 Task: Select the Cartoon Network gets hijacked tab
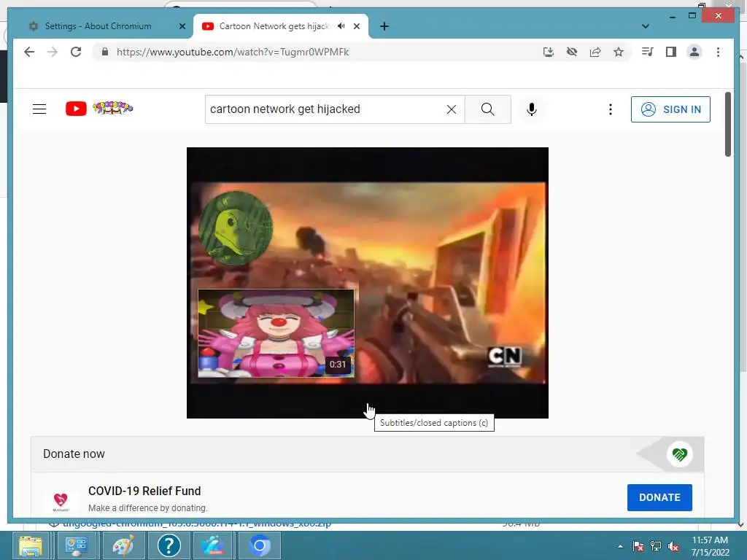[x=274, y=26]
